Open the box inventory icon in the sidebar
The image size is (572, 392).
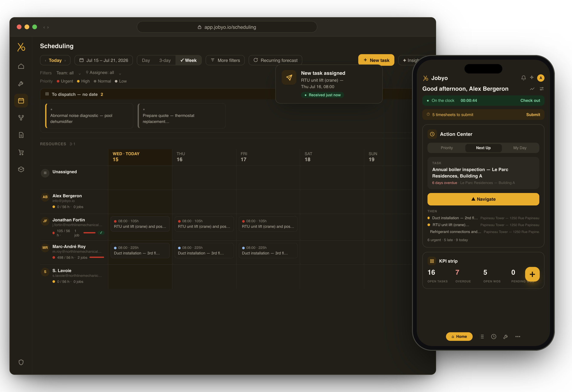(21, 169)
